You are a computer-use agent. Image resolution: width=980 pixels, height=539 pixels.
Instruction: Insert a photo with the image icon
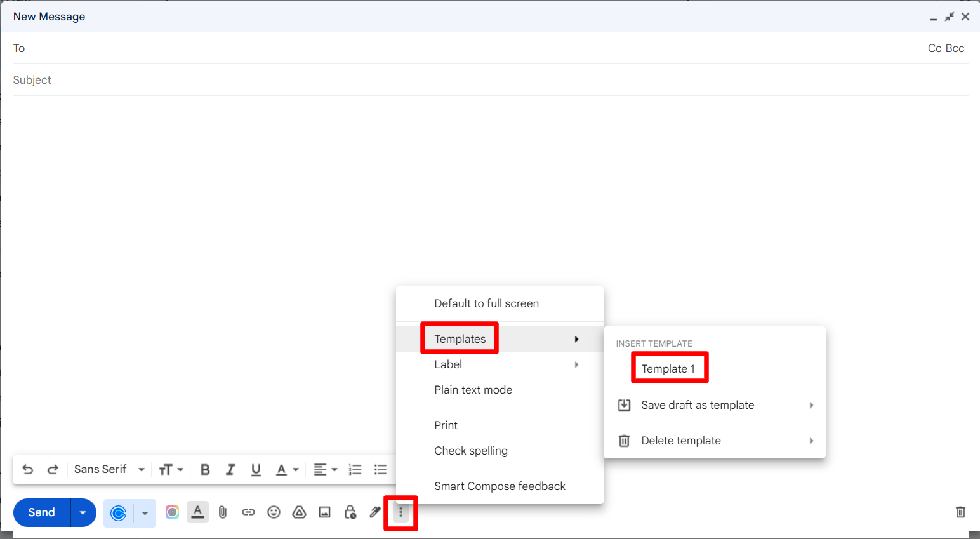point(324,512)
